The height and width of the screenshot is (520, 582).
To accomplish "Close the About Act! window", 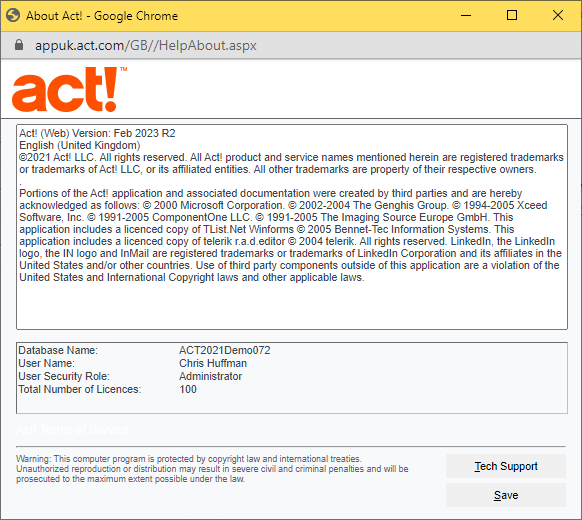I will tap(558, 15).
